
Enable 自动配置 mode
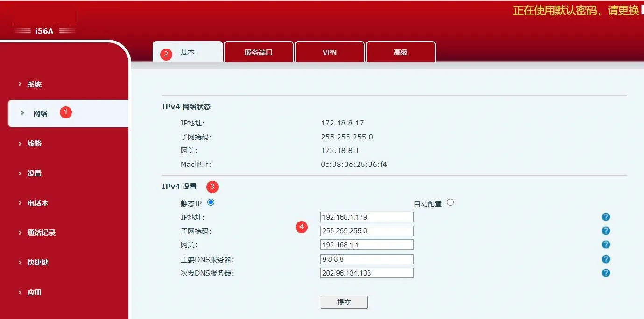pyautogui.click(x=450, y=202)
